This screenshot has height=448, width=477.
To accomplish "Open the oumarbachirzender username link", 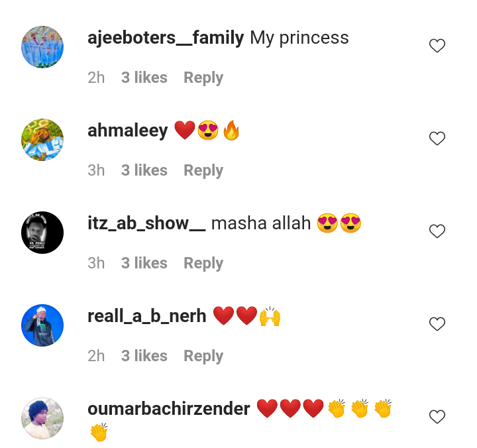I will tap(169, 409).
